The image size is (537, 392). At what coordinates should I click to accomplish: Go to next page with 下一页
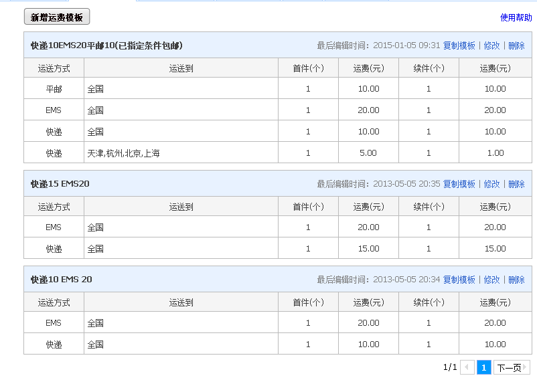512,367
